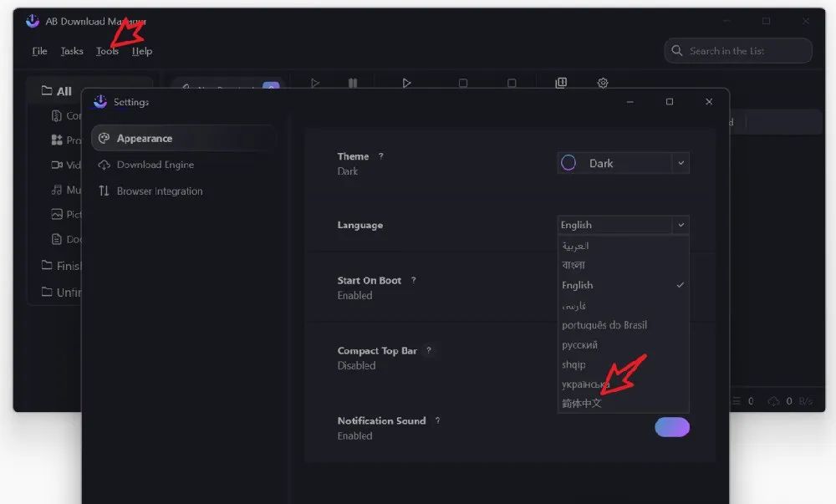This screenshot has height=504, width=836.
Task: Select shqip language option
Action: pyautogui.click(x=624, y=364)
